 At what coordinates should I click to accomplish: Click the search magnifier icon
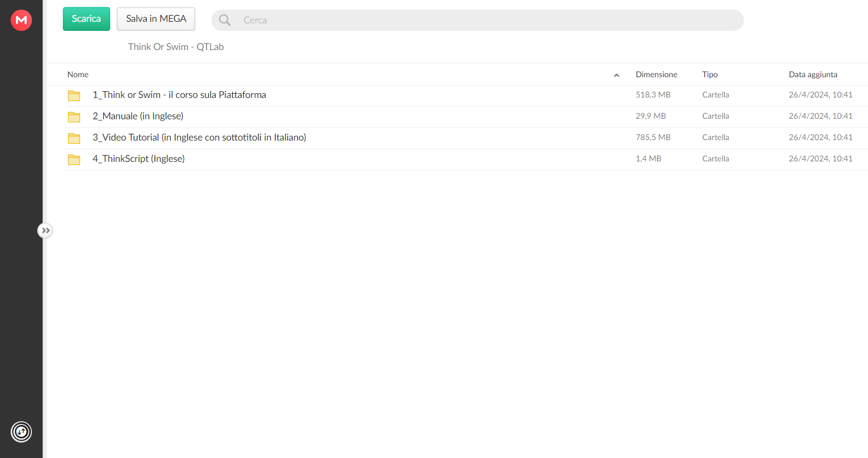click(225, 20)
